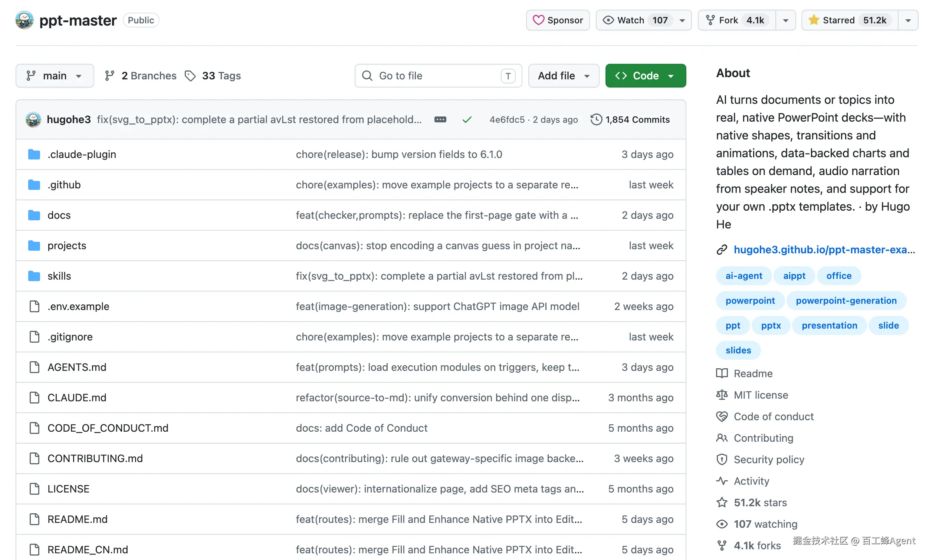Click the CODE_OF_CONDUCT.md file icon
This screenshot has width=929, height=560.
34,428
